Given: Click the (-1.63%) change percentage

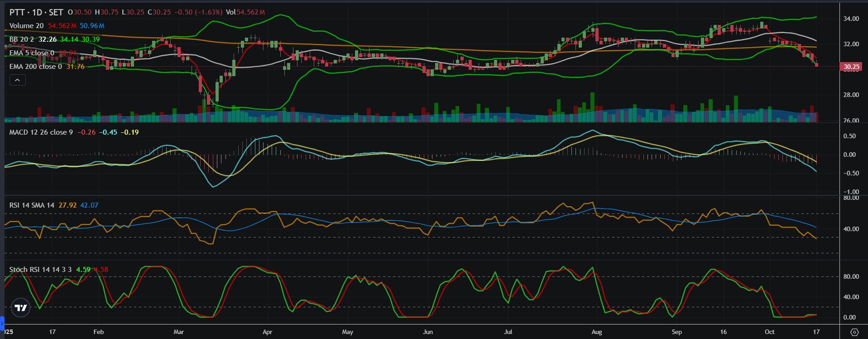Looking at the screenshot, I should click(x=209, y=12).
